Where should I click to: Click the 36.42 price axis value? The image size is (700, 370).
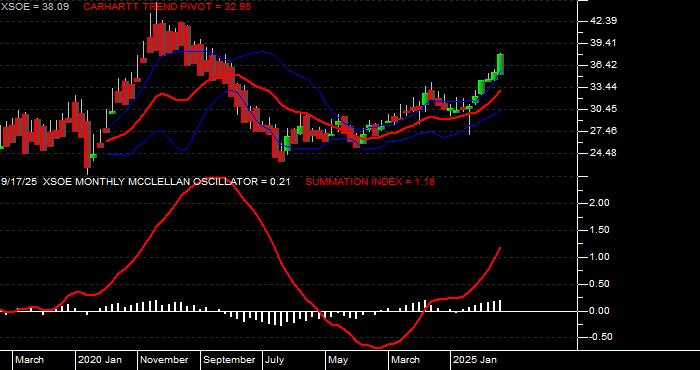tap(604, 65)
